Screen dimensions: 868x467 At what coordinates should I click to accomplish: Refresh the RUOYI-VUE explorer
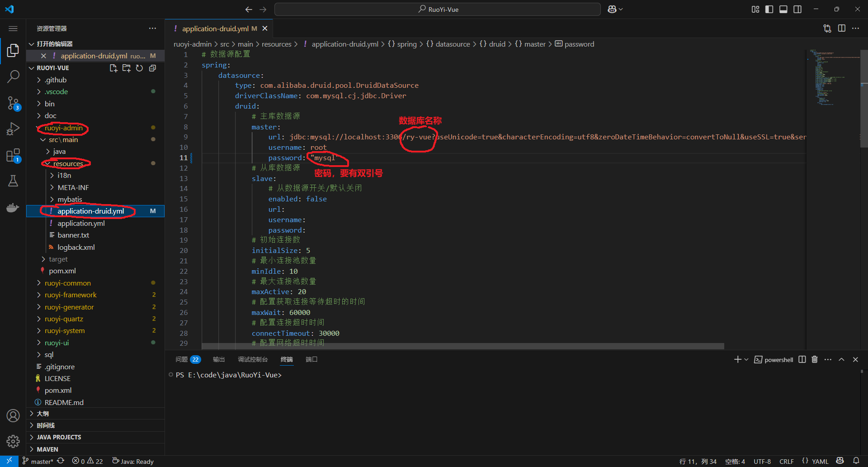[x=139, y=68]
